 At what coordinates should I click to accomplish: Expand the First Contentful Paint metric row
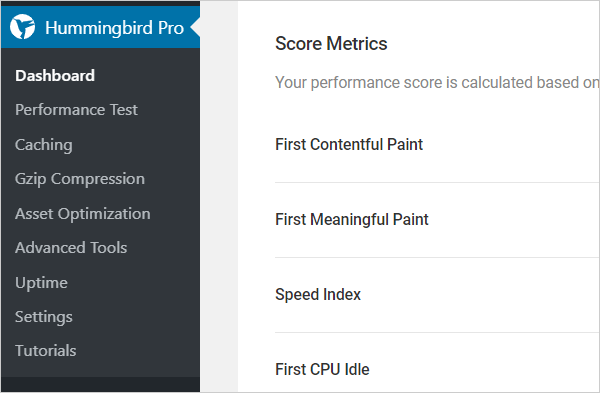437,145
